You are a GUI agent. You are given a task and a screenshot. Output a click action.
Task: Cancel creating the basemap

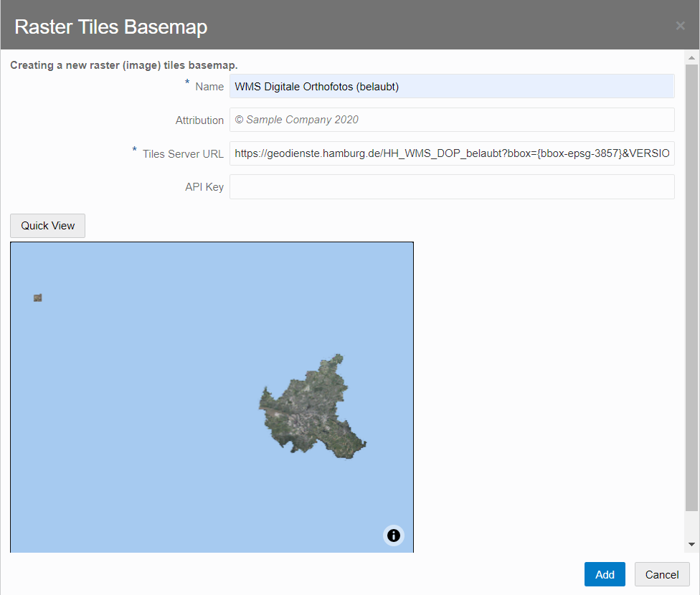coord(661,574)
